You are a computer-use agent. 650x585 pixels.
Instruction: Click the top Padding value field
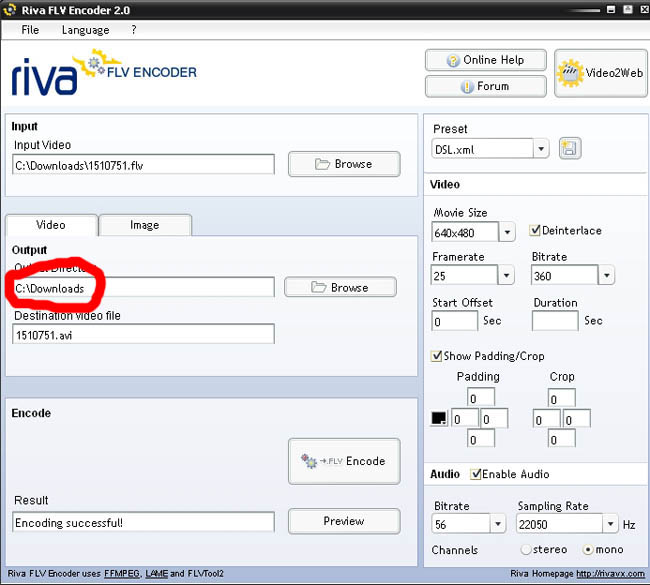click(481, 398)
